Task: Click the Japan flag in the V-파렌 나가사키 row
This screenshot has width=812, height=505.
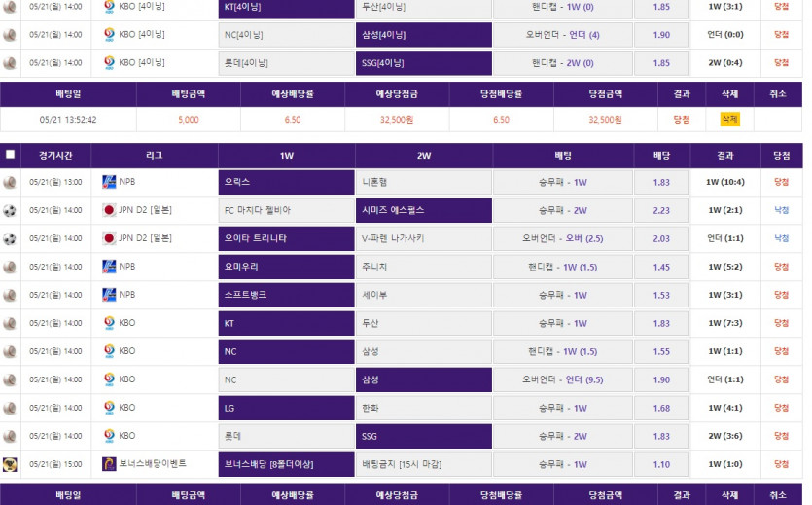Action: (109, 238)
